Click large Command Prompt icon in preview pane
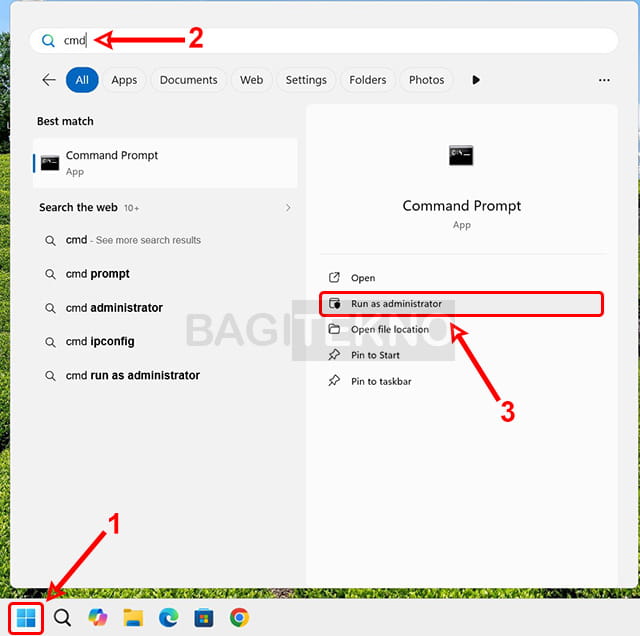640x636 pixels. 461,156
